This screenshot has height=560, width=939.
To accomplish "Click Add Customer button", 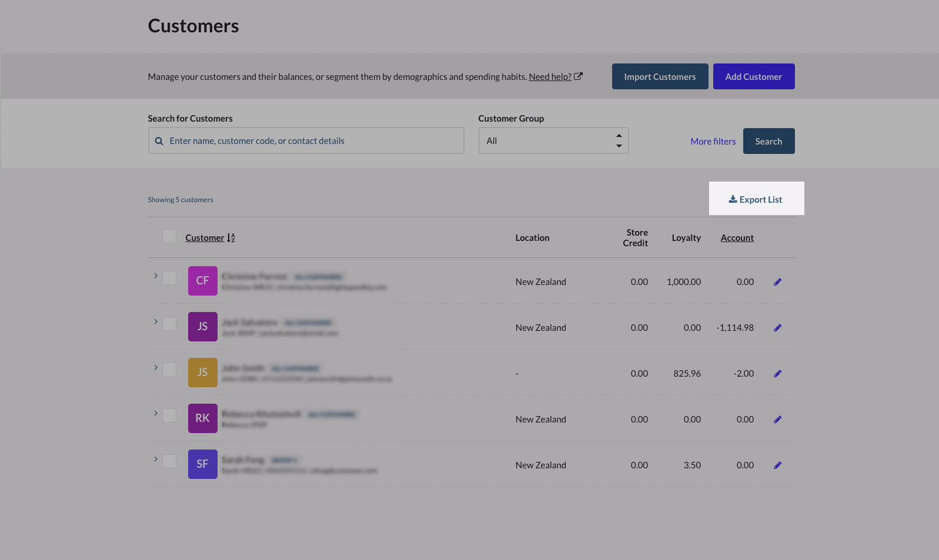I will pos(754,76).
